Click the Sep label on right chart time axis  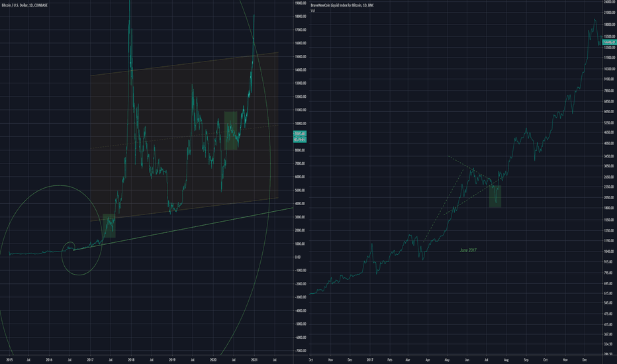tap(526, 359)
